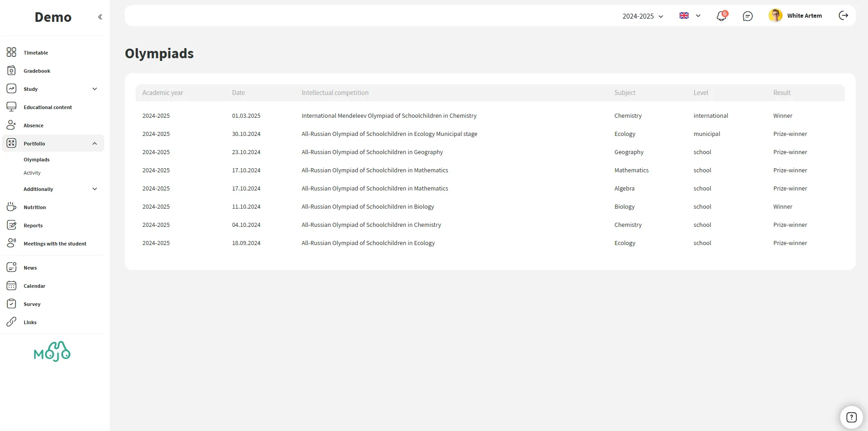Click the Timetable grid icon

[11, 52]
